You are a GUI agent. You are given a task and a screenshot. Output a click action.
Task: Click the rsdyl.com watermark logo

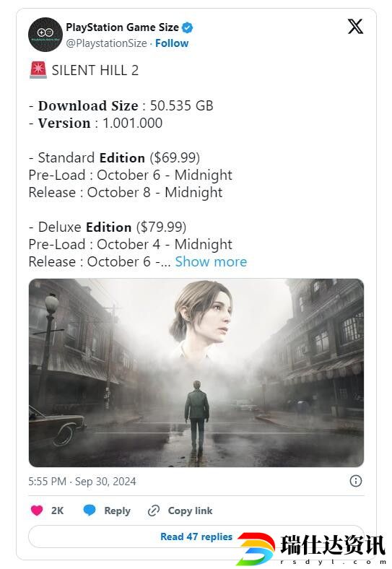311,548
